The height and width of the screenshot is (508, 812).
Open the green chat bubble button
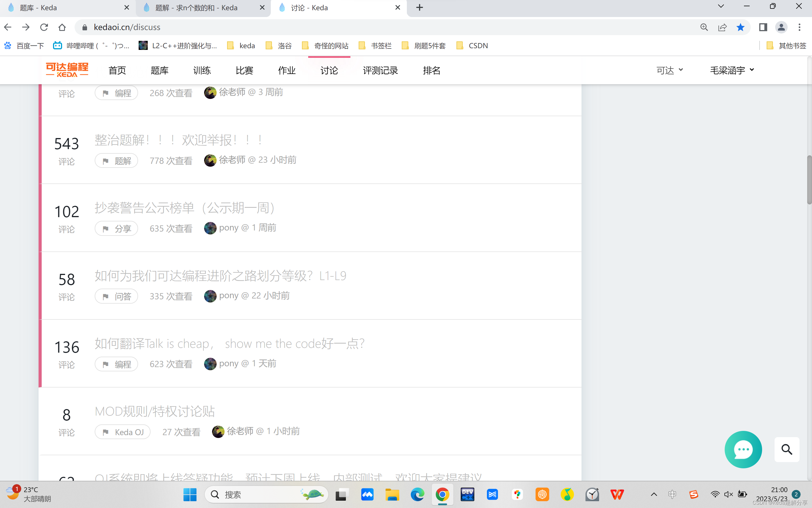743,449
